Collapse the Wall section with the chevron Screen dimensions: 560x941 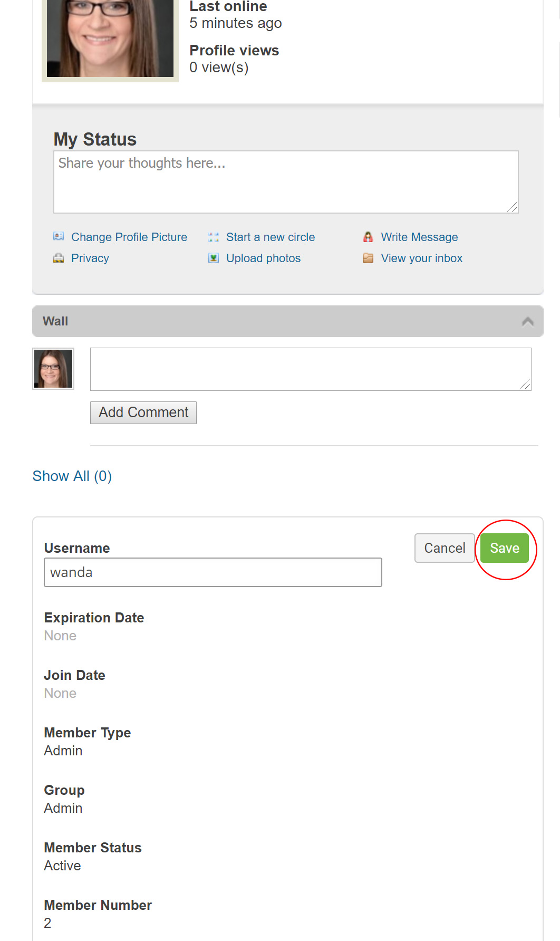[527, 320]
